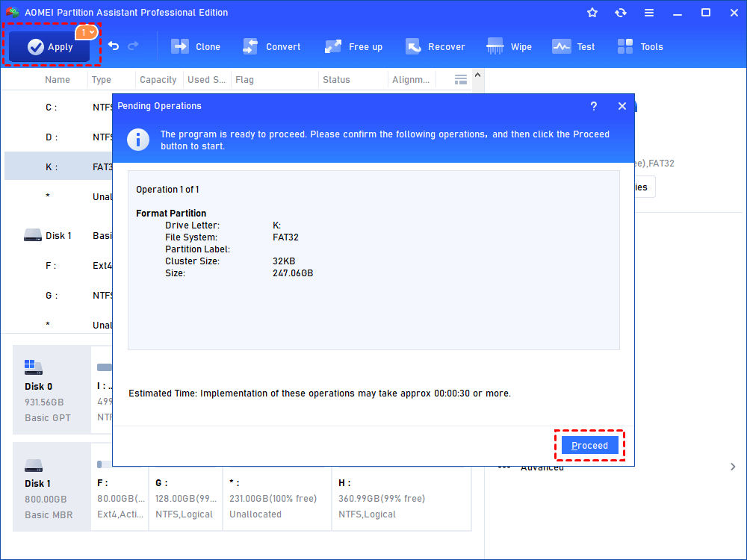Click the 247.06GB size value
Viewport: 747px width, 560px height.
(x=293, y=273)
